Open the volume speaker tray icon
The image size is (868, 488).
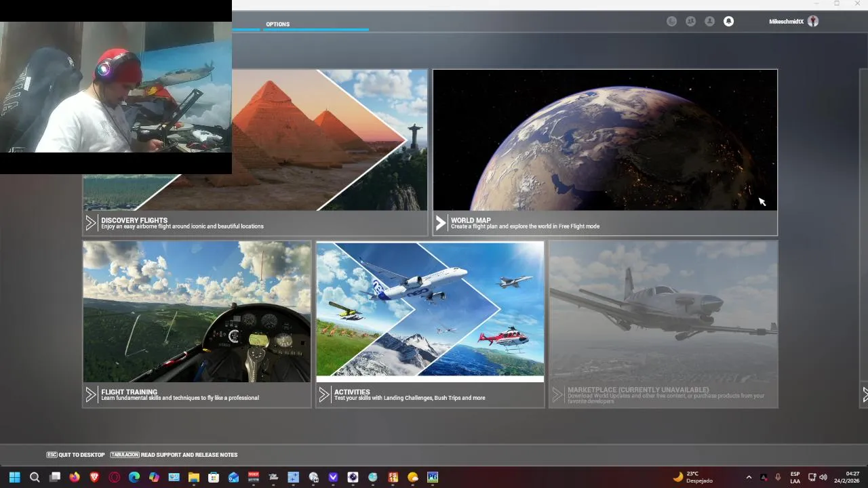[x=823, y=477]
